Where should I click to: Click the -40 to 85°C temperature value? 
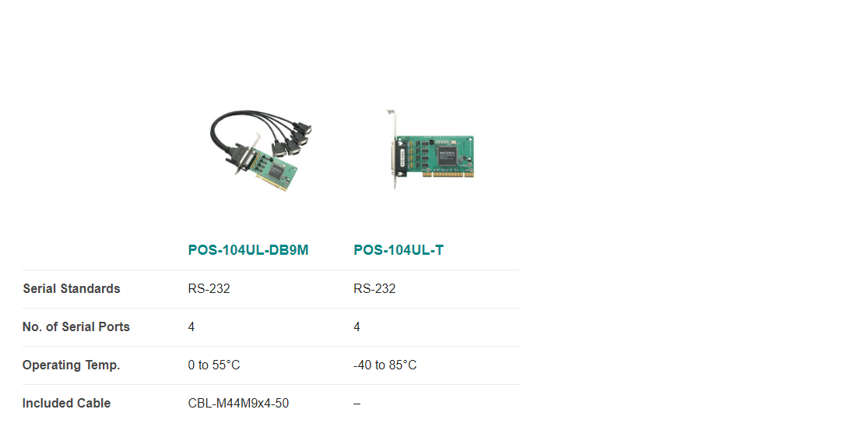pyautogui.click(x=385, y=365)
